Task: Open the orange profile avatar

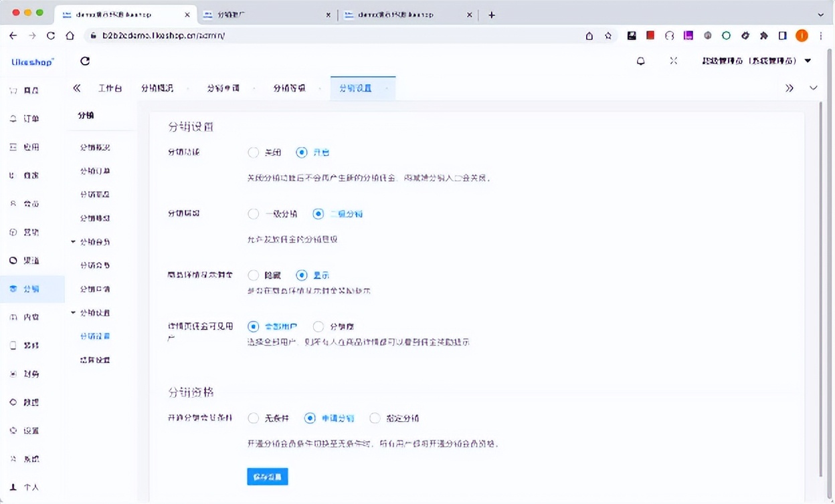Action: click(802, 35)
